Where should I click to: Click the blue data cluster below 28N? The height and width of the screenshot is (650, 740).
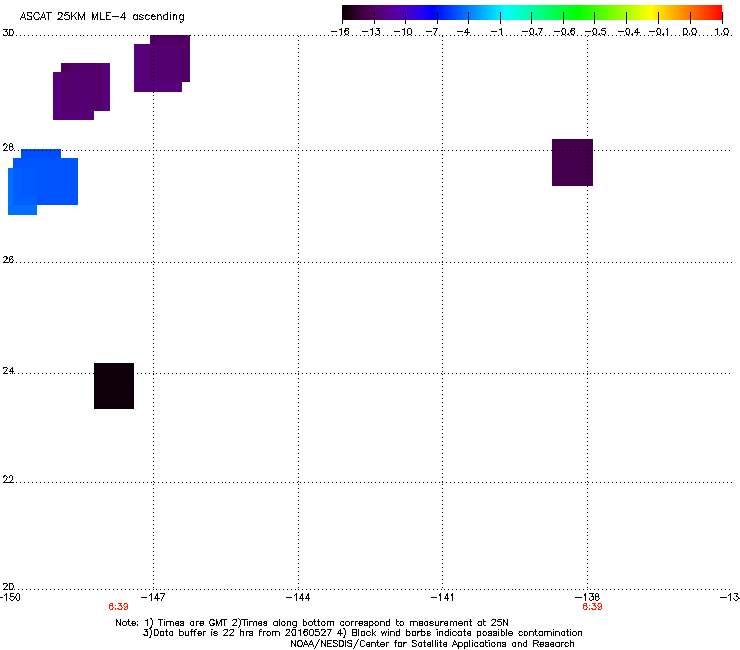(x=43, y=182)
